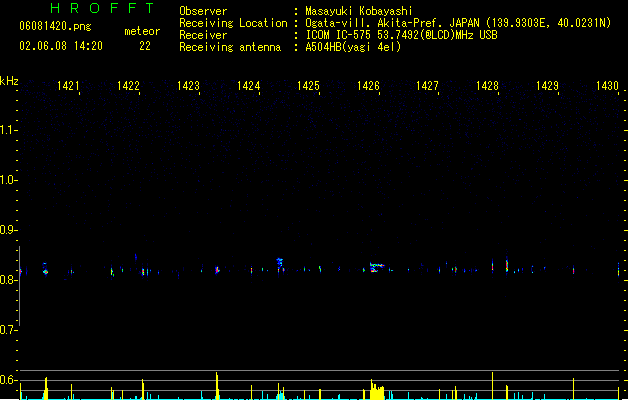Viewport: 629px width, 400px height.
Task: Click the 'meteor' label
Action: coord(142,31)
